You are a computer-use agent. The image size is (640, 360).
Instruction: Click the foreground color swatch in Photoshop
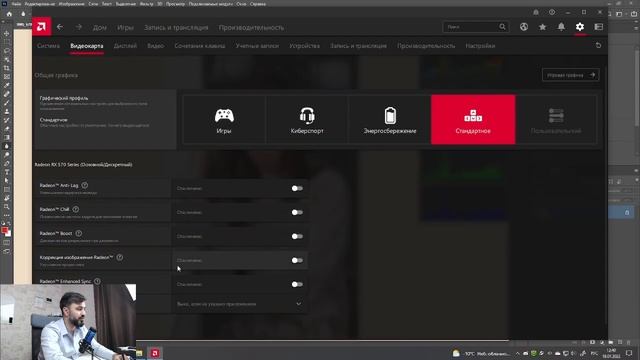[x=5, y=231]
